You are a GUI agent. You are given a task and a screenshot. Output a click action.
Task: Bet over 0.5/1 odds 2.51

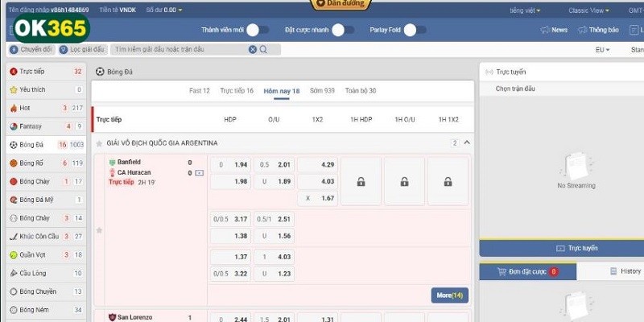point(274,219)
